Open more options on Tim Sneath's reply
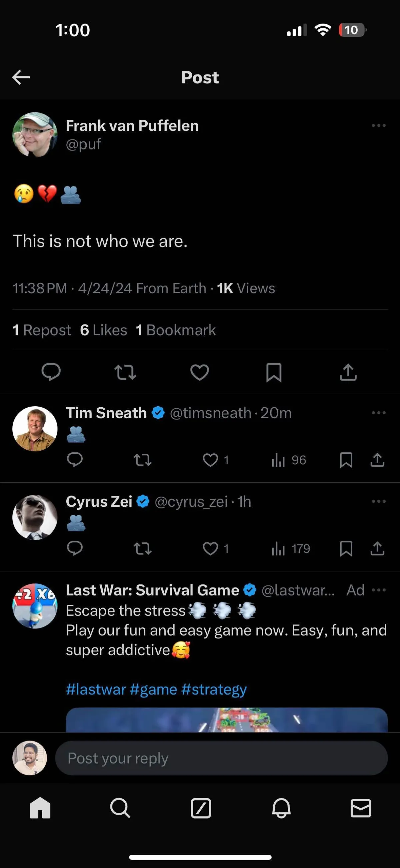Image resolution: width=400 pixels, height=868 pixels. [378, 413]
